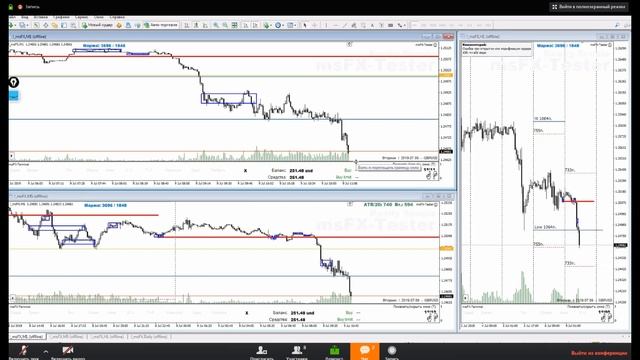Select the Cursor arrow tool
This screenshot has height=360, width=640.
[x=304, y=25]
